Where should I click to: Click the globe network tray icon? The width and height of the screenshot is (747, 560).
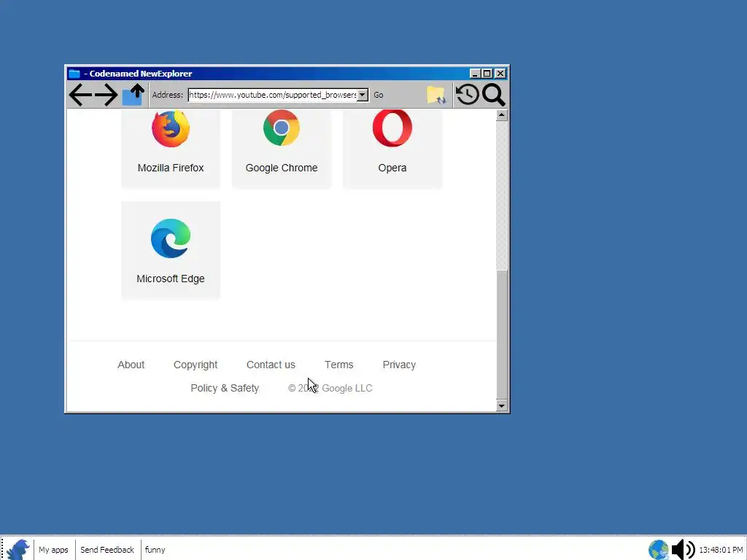click(659, 550)
